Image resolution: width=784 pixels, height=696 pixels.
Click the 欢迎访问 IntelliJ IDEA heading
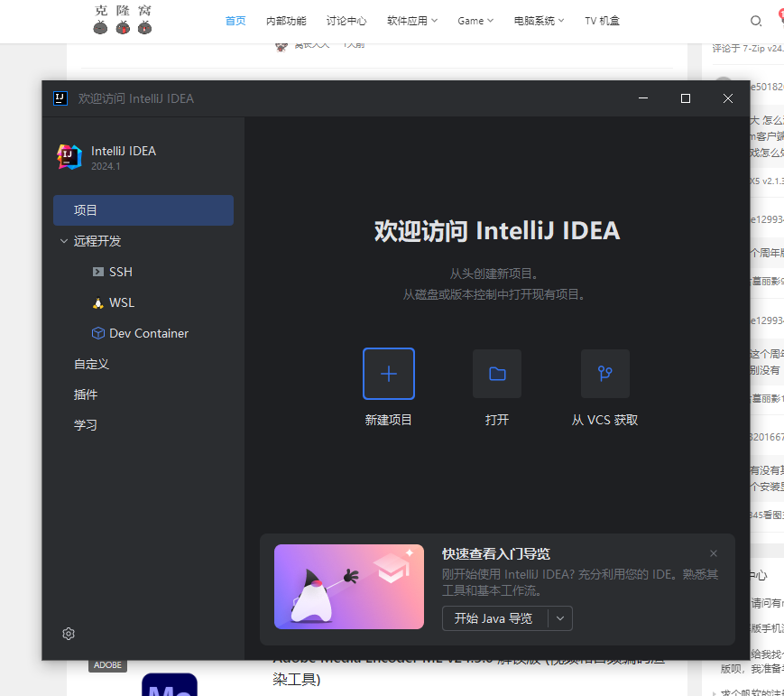coord(497,231)
